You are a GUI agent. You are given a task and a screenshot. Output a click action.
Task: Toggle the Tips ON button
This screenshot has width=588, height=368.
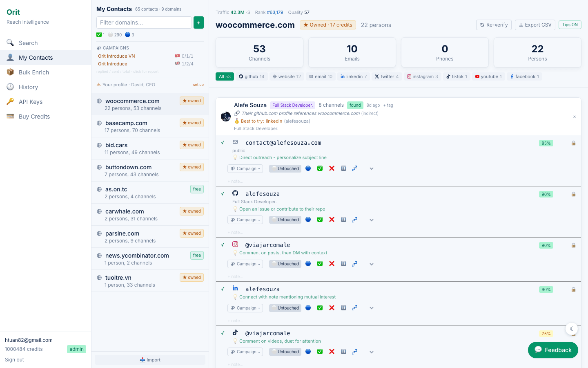tap(570, 25)
